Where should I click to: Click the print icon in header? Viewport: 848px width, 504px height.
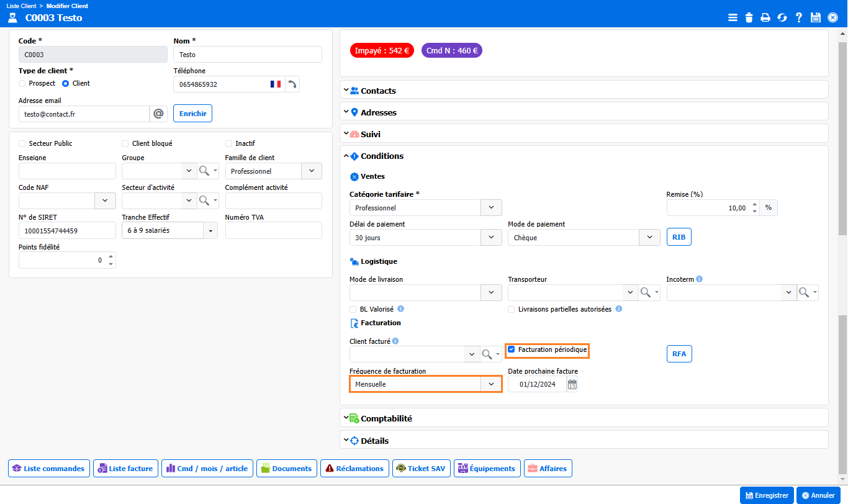(765, 17)
